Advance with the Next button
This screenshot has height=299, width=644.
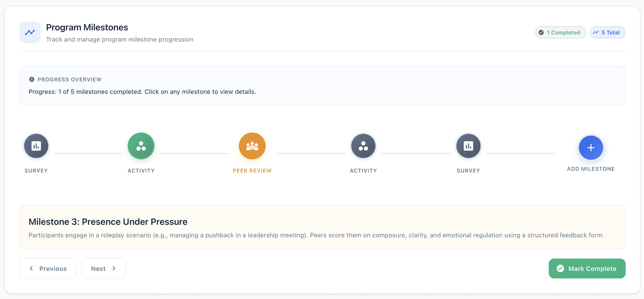[x=104, y=269]
